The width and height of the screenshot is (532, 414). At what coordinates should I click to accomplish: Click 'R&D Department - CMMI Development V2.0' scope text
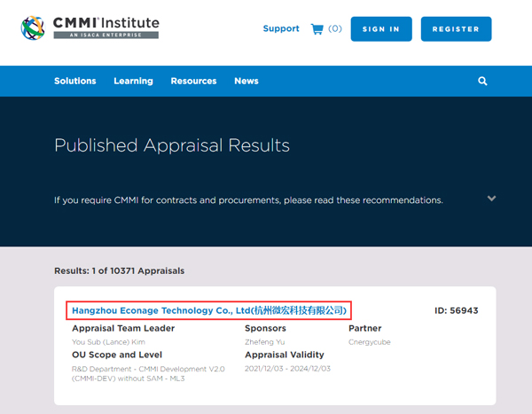pos(148,369)
